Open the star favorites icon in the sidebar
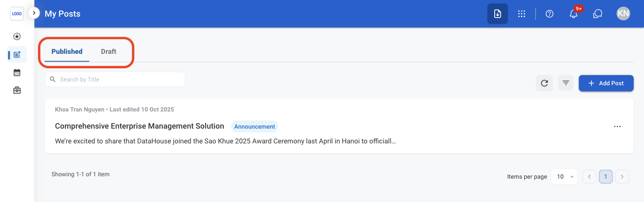644x202 pixels. 17,36
